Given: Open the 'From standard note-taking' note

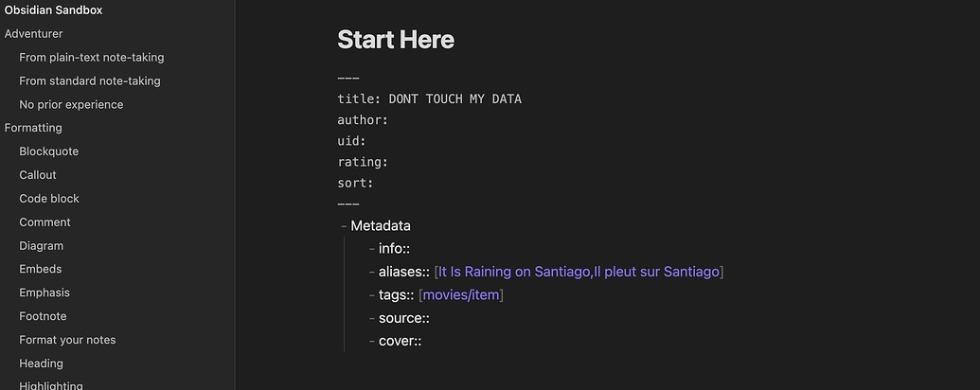Looking at the screenshot, I should pyautogui.click(x=89, y=81).
